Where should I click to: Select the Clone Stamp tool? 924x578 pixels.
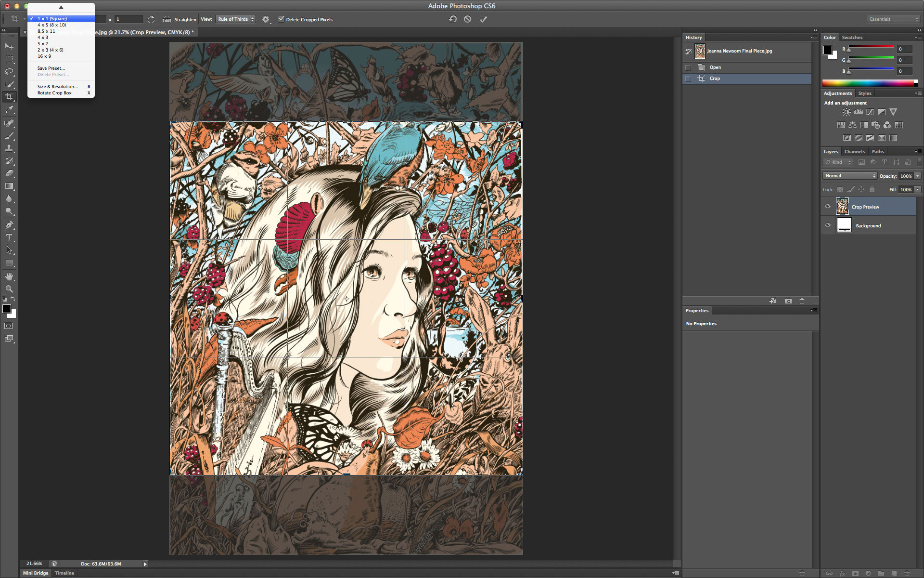pos(9,148)
